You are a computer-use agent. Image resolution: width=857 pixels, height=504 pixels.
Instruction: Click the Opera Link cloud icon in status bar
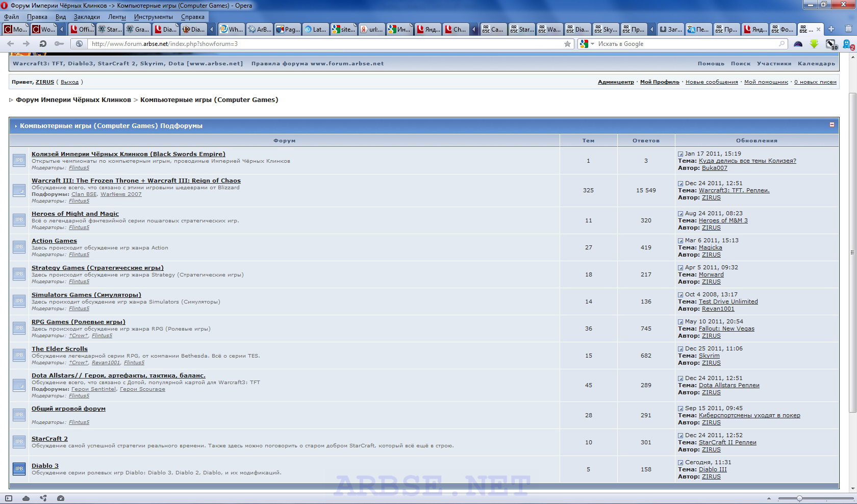[x=26, y=498]
